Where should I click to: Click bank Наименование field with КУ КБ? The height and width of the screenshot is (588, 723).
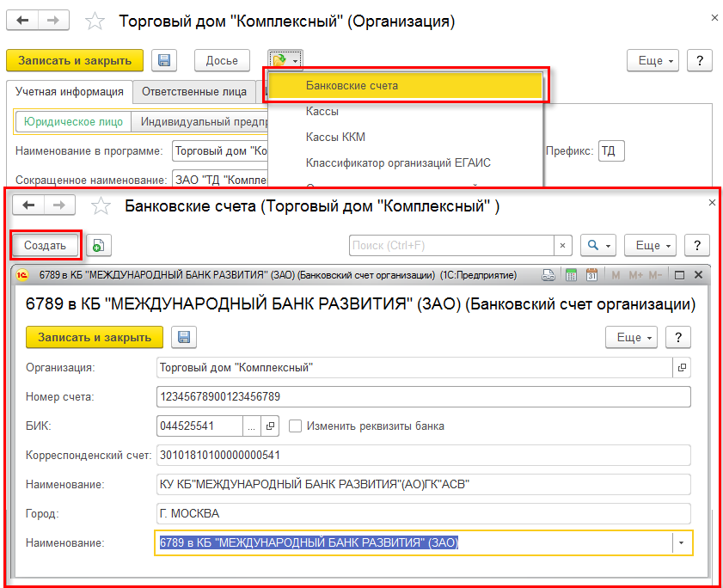(x=424, y=484)
